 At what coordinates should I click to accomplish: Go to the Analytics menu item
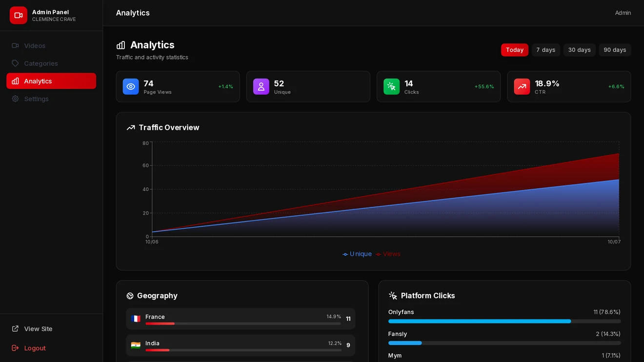tap(51, 81)
